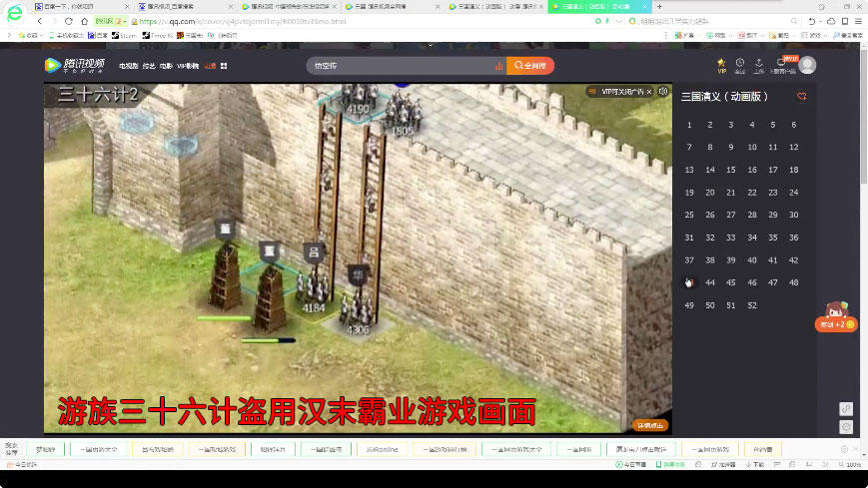Open downloads in the status bar

[x=754, y=465]
